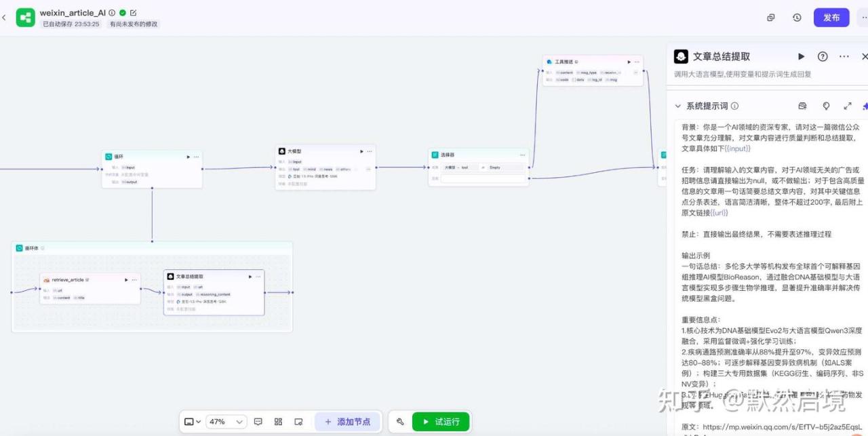Open the 循环 node more options
The image size is (868, 436).
click(x=197, y=157)
